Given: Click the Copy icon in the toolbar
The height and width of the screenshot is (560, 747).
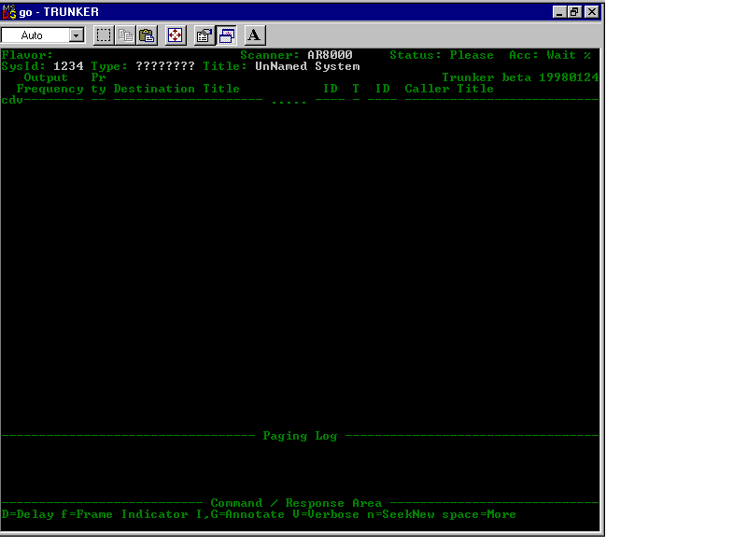Looking at the screenshot, I should (x=124, y=35).
